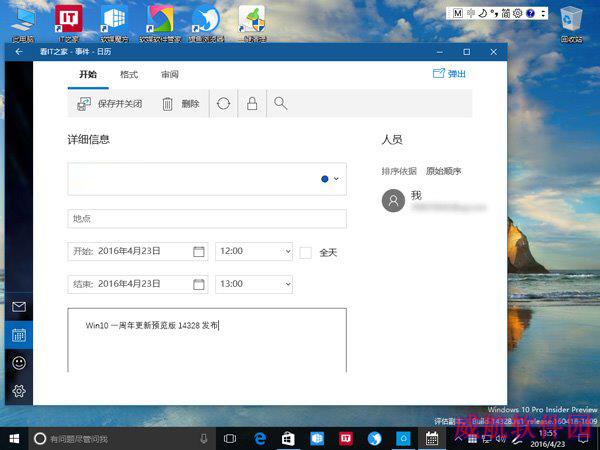Toggle the 全天 all-day checkbox
600x450 pixels.
(306, 253)
